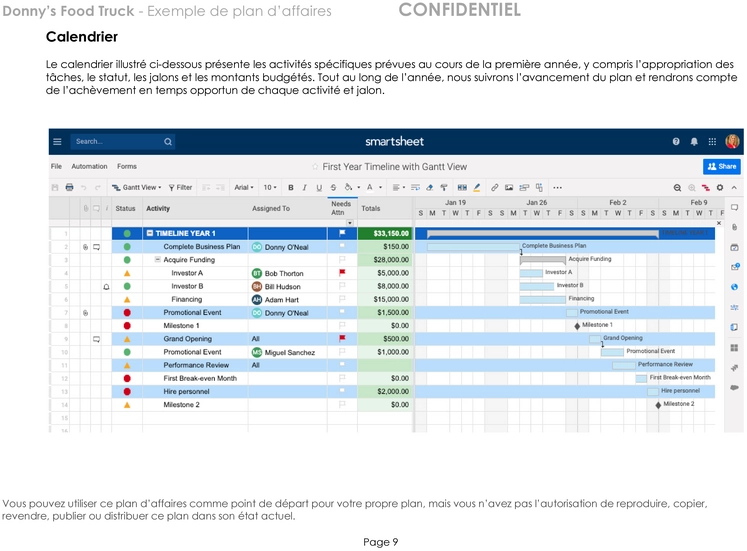Viewport: 747px width, 551px height.
Task: Click the reminder bell on Investor B row
Action: pyautogui.click(x=106, y=287)
